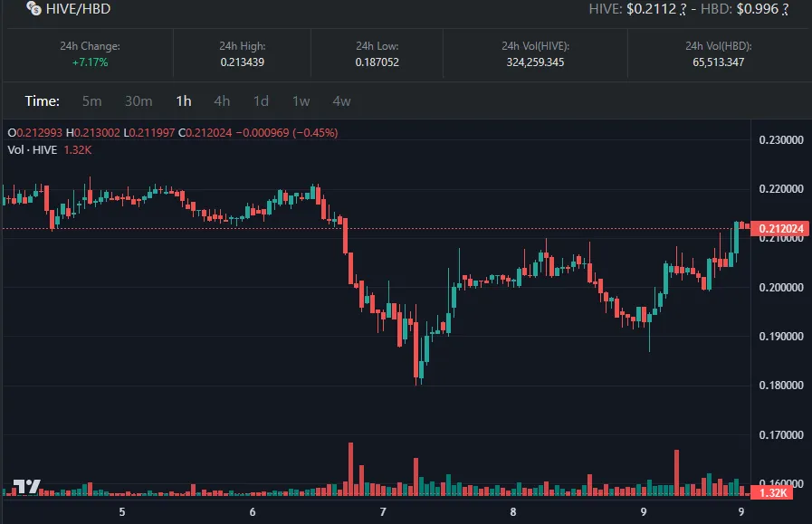Open the TradingView logo on the chart
The width and height of the screenshot is (812, 524).
coord(26,486)
